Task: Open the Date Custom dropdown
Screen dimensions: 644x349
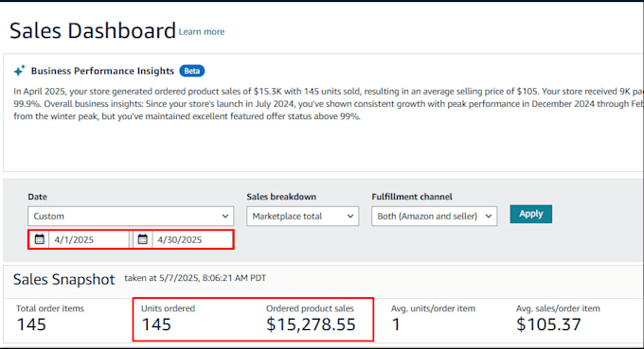Action: 131,217
